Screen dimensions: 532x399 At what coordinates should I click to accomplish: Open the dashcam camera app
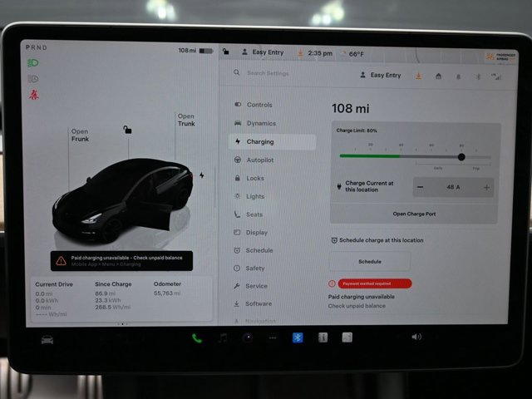(x=248, y=337)
